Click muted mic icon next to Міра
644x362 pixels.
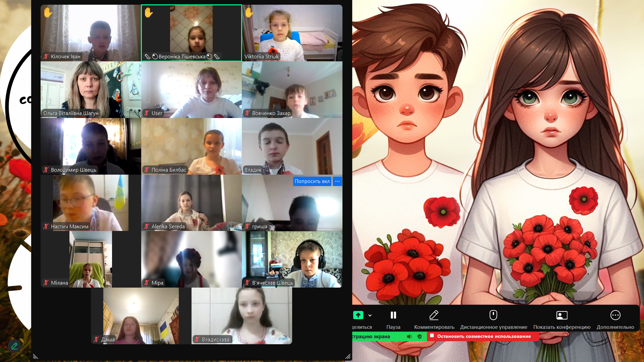click(147, 283)
